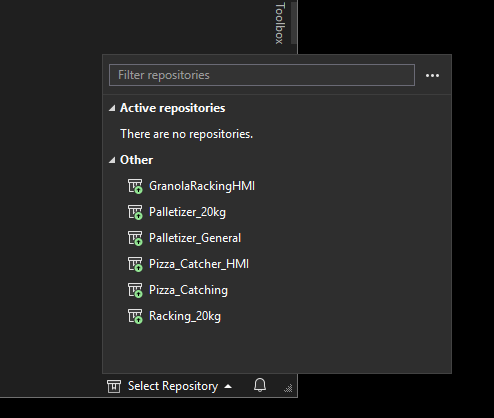
Task: Select the GranolaRackingHMI repository name
Action: (x=202, y=186)
